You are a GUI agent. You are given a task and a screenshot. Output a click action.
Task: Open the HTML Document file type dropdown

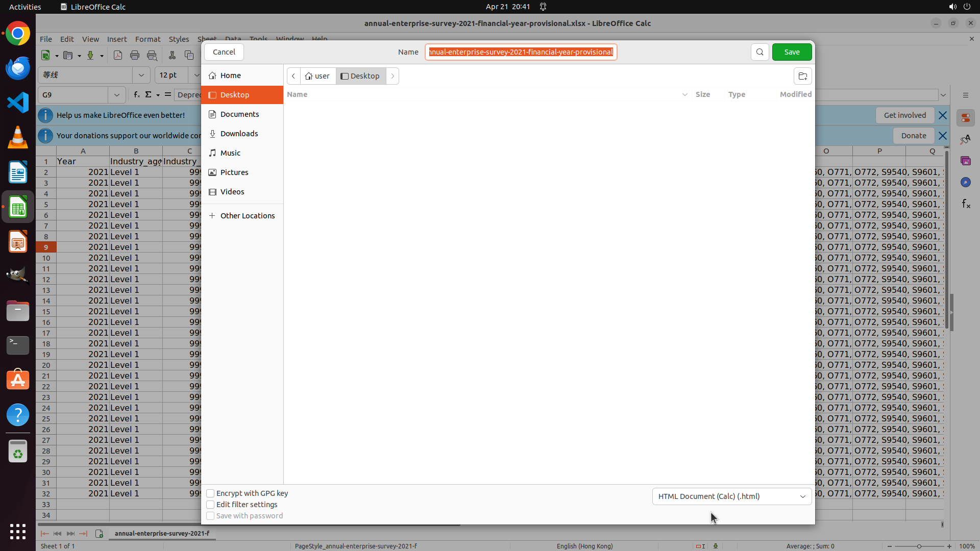pyautogui.click(x=731, y=496)
